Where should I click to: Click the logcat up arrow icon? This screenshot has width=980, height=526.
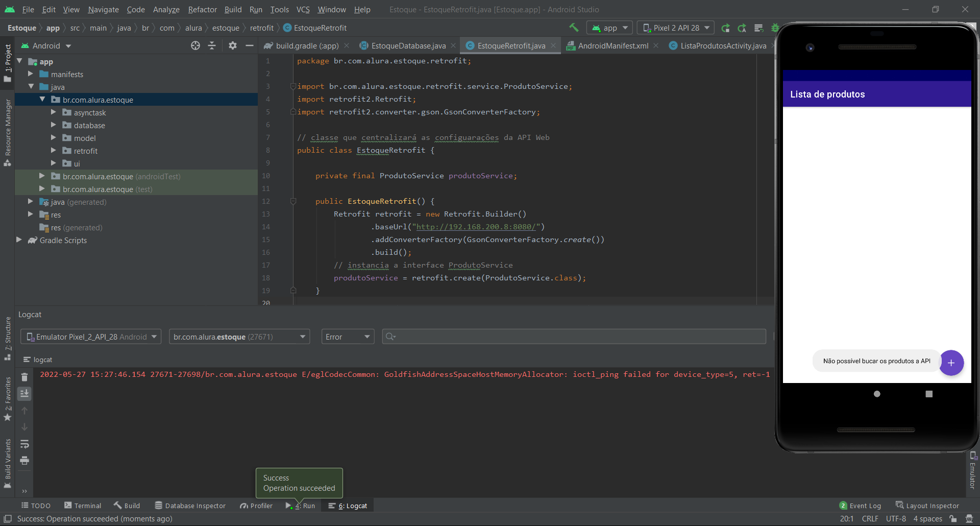[x=24, y=411]
